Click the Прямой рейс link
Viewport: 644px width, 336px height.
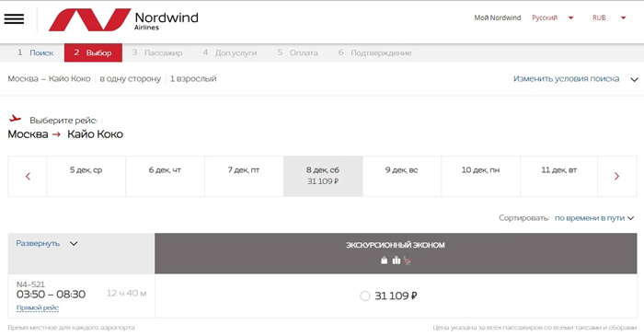coord(38,307)
